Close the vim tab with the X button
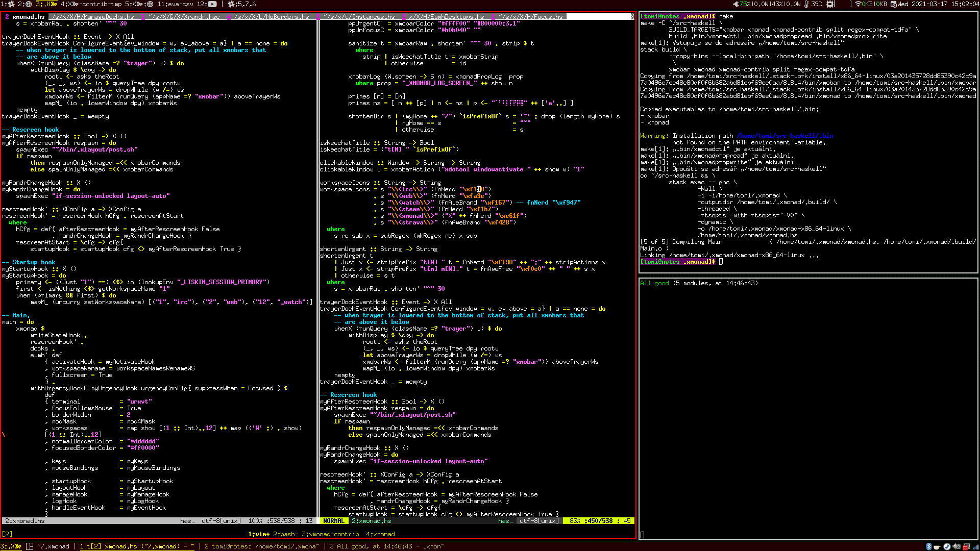 (x=632, y=16)
